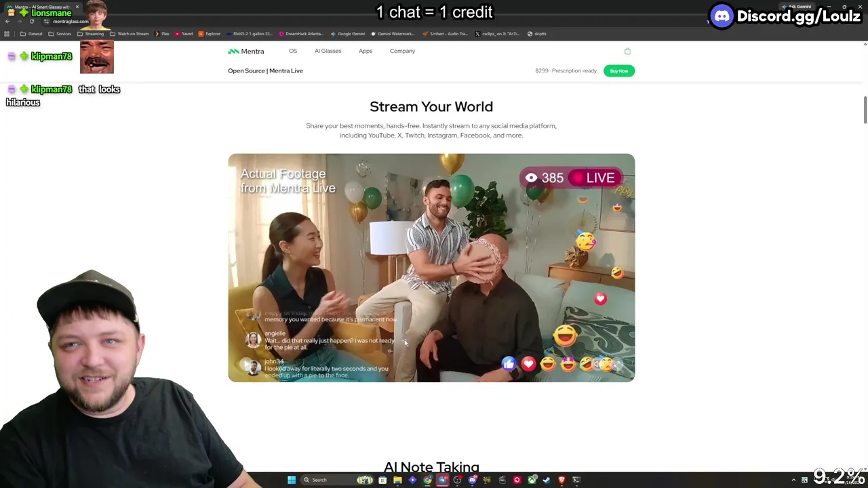Switch to Chrome in taskbar

coord(427,480)
